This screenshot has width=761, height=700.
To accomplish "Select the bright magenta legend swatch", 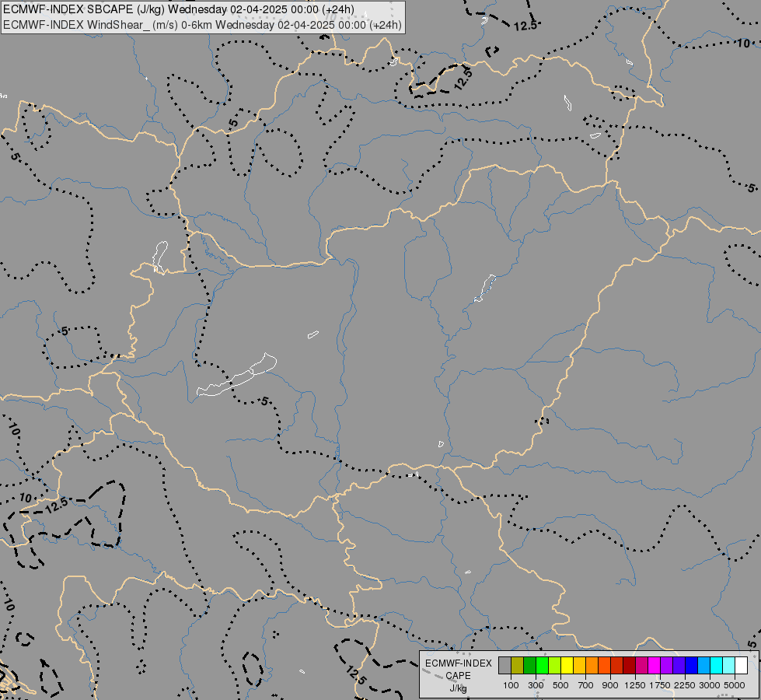I will click(654, 666).
